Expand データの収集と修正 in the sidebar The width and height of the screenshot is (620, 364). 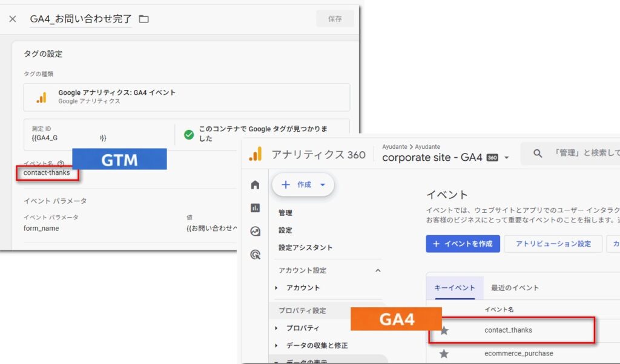pos(277,345)
